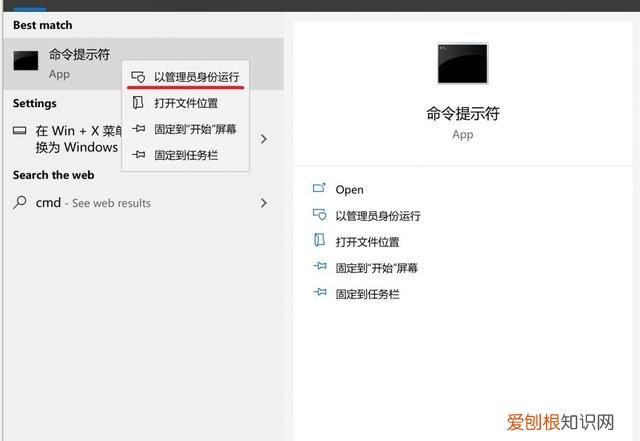Screen dimensions: 640x441
Task: Expand the cmd web results arrow
Action: point(264,203)
